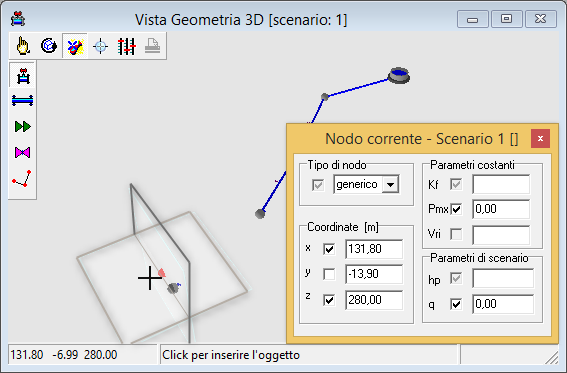Image resolution: width=567 pixels, height=373 pixels.
Task: Pick the green double-arrow pump tool
Action: click(23, 127)
